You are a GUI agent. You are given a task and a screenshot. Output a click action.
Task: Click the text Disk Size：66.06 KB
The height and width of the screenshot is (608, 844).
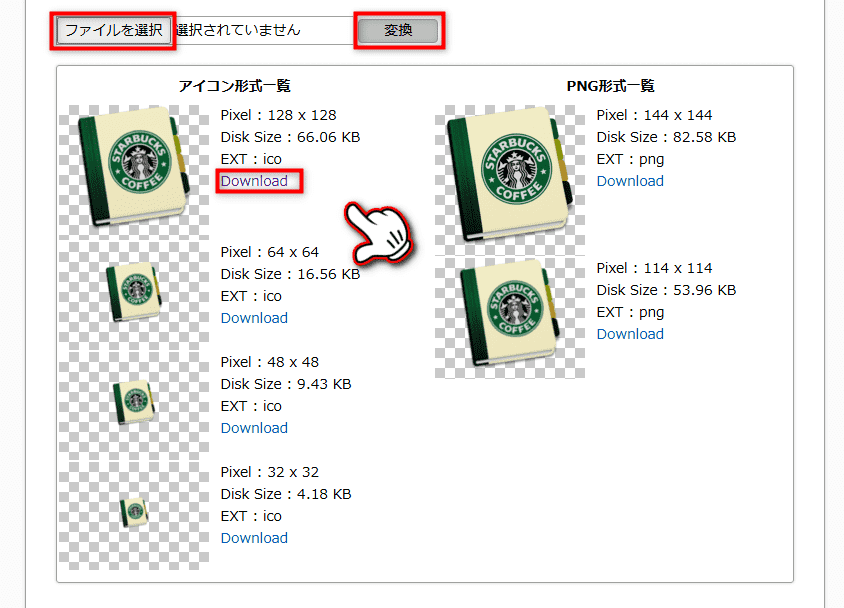pyautogui.click(x=290, y=137)
